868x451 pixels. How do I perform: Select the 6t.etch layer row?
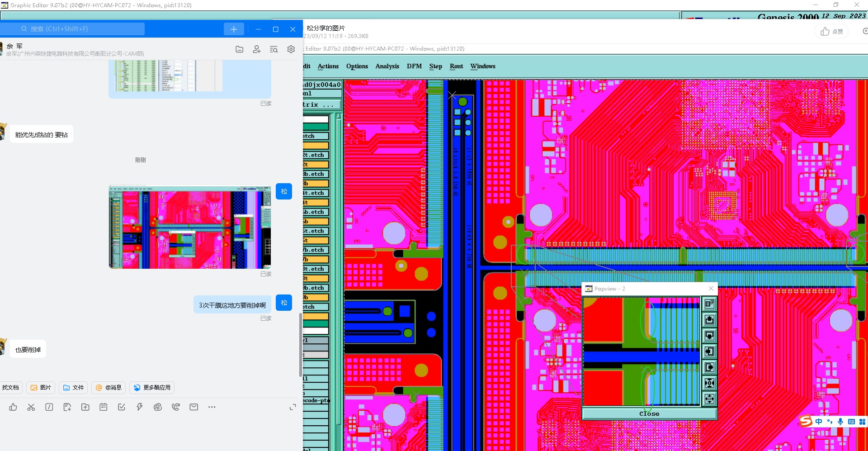coord(316,231)
